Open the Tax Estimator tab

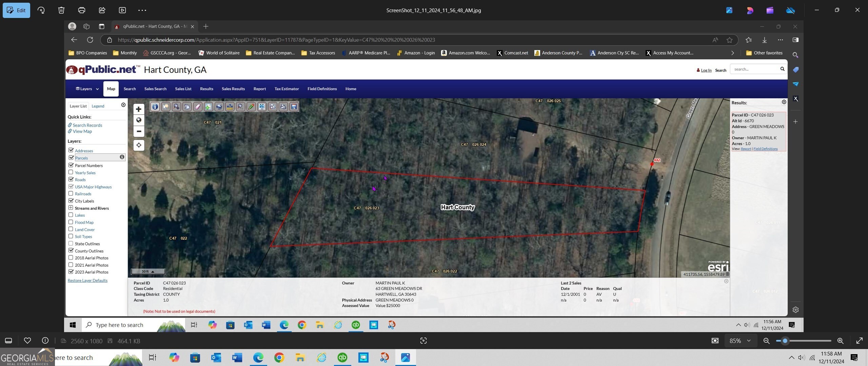tap(287, 89)
